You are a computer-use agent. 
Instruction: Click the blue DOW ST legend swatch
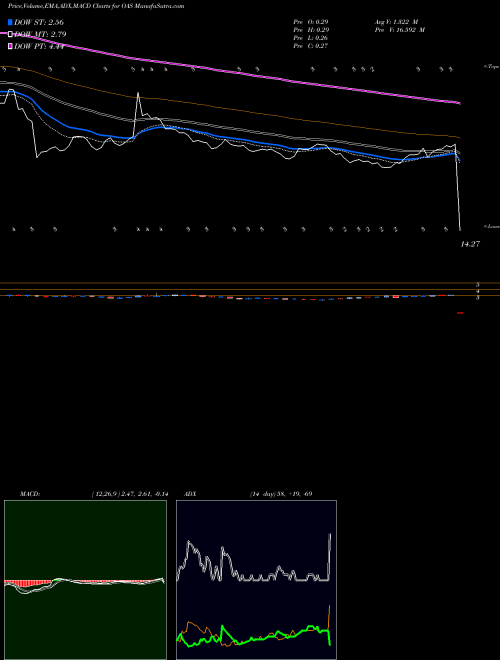[10, 22]
